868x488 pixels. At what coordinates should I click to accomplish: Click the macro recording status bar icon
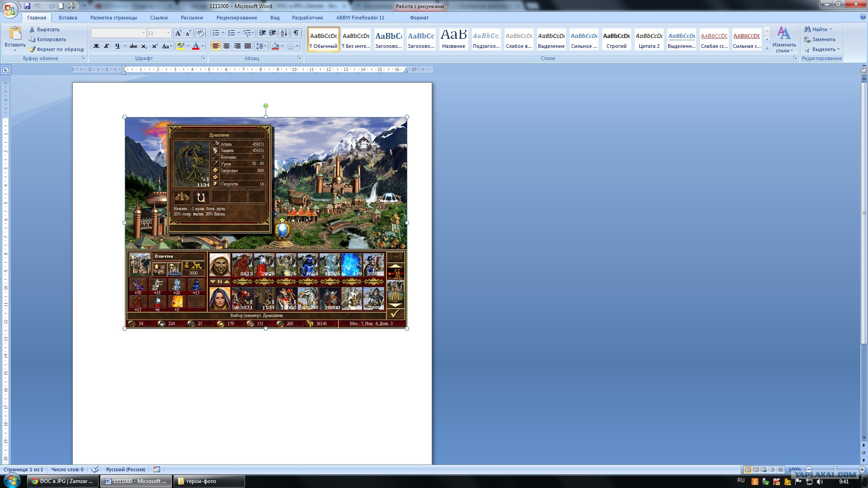[156, 469]
